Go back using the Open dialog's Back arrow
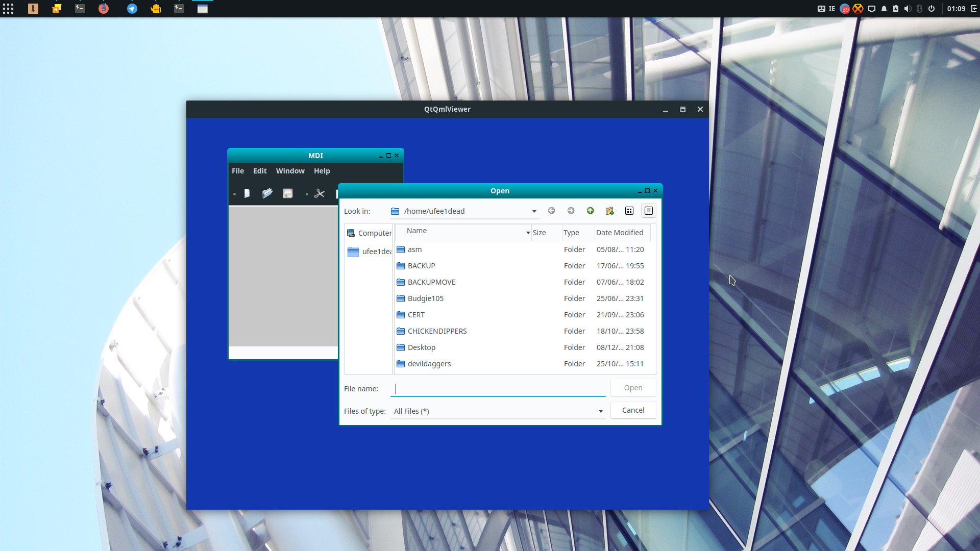Viewport: 980px width, 551px height. point(552,211)
